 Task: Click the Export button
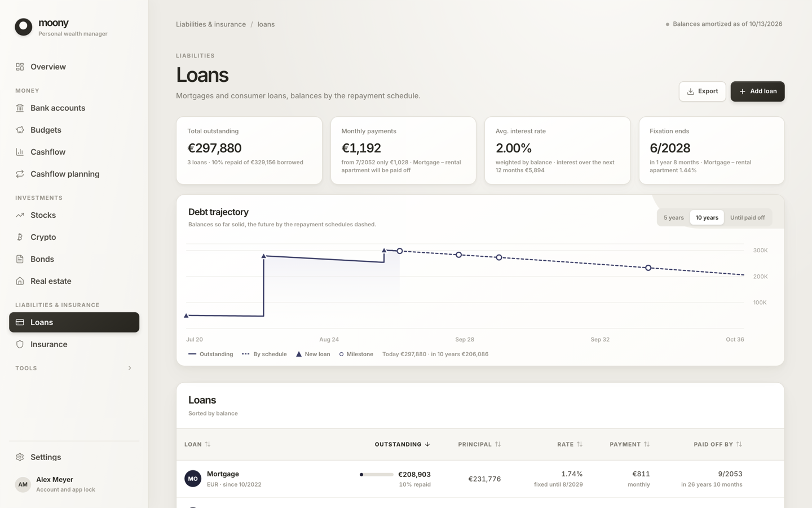coord(702,91)
